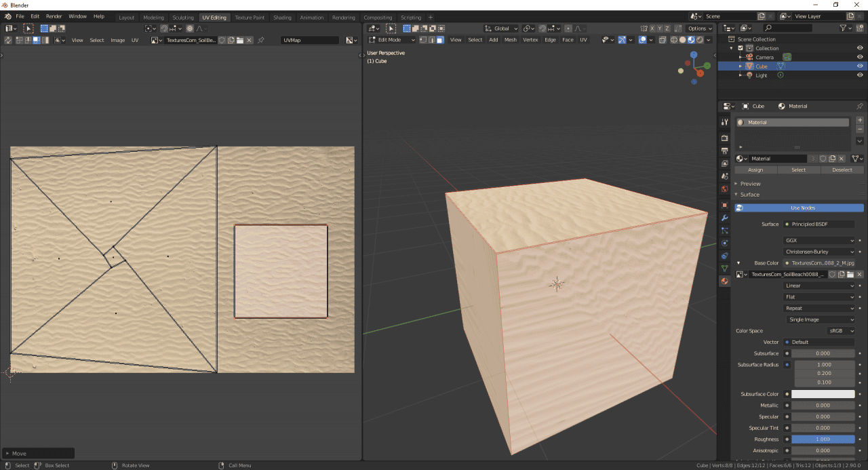The height and width of the screenshot is (470, 868).
Task: Open the Edit Mode dropdown
Action: click(392, 39)
